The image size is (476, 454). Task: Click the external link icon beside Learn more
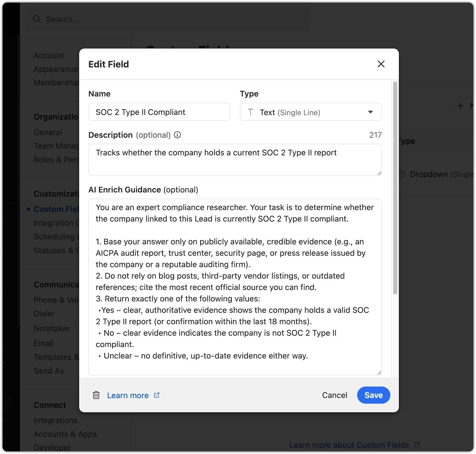157,395
